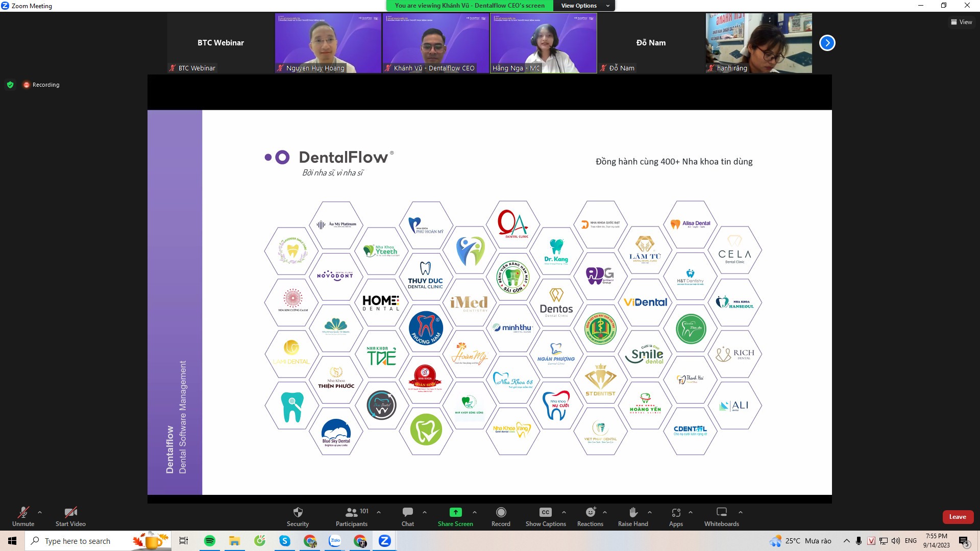This screenshot has height=551, width=980.
Task: Open the Participants panel
Action: coord(352,512)
